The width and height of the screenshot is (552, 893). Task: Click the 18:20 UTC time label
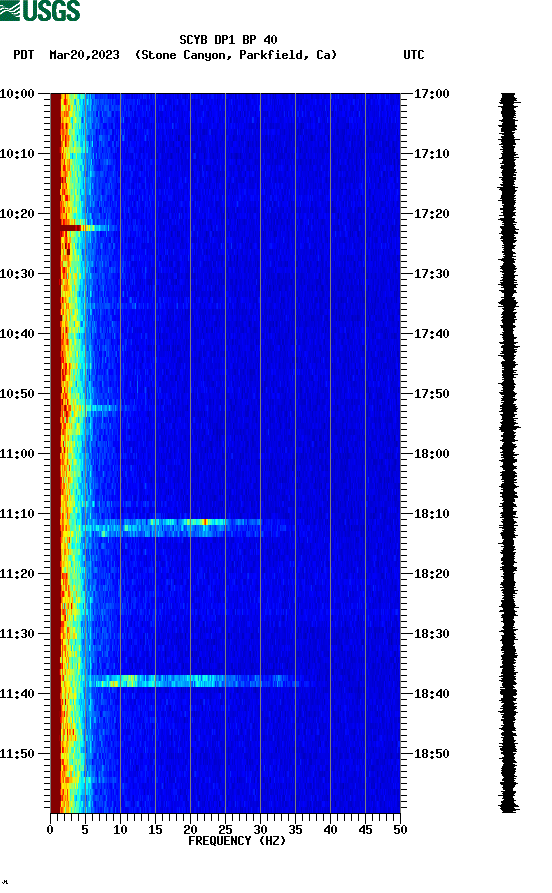[x=431, y=574]
